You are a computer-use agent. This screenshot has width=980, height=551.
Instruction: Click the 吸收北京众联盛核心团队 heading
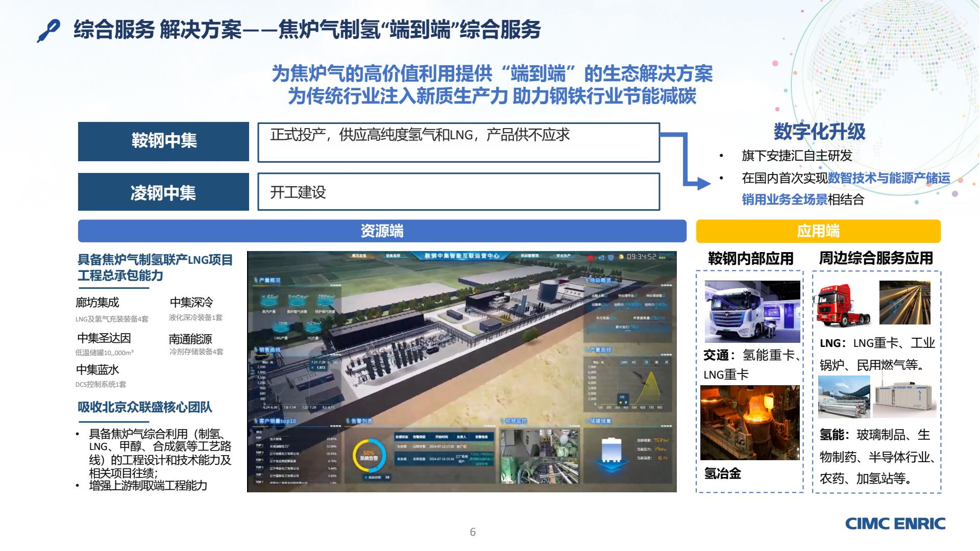[x=145, y=407]
